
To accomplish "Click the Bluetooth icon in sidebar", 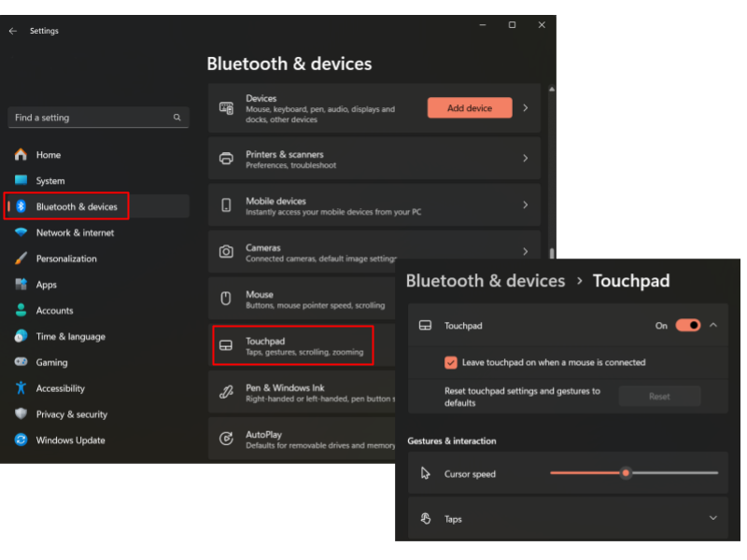I will pyautogui.click(x=21, y=206).
